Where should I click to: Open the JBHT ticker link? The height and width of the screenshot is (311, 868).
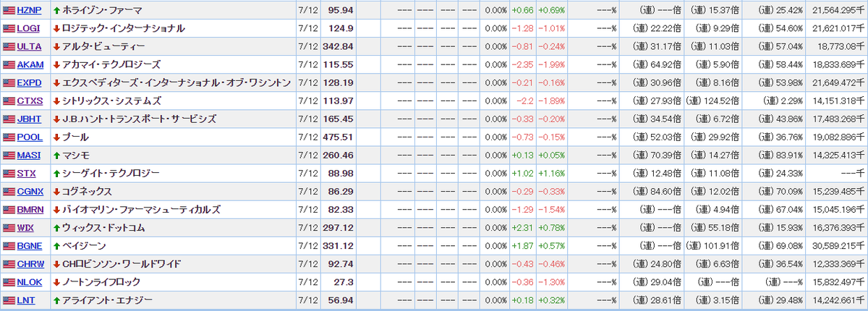(x=28, y=119)
